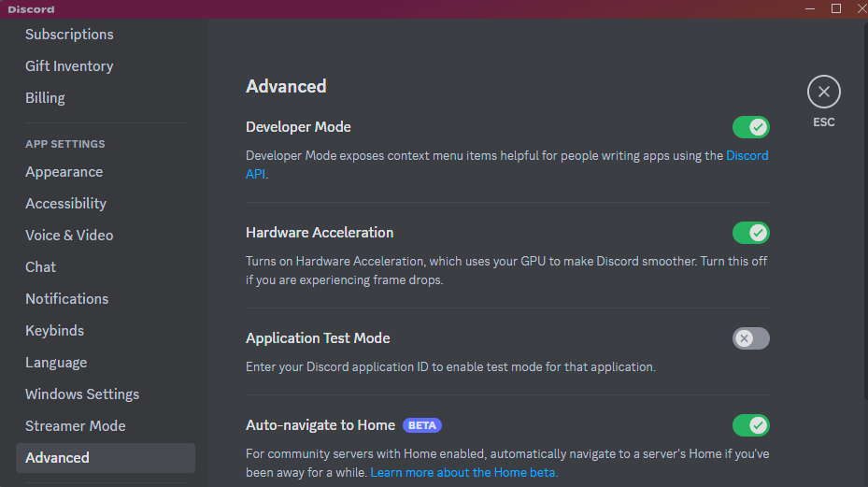
Task: Click the Developer Mode label
Action: point(298,127)
